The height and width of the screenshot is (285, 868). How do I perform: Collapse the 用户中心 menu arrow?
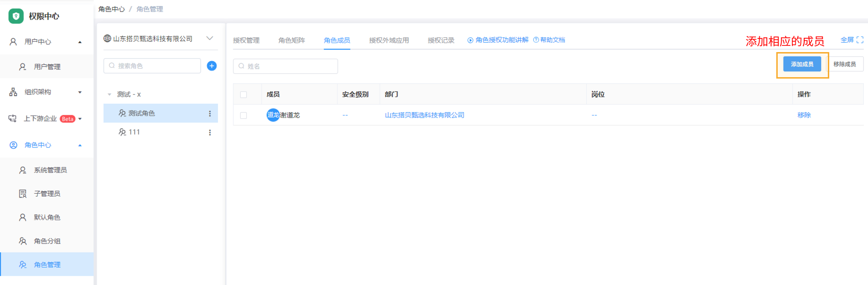tap(80, 42)
